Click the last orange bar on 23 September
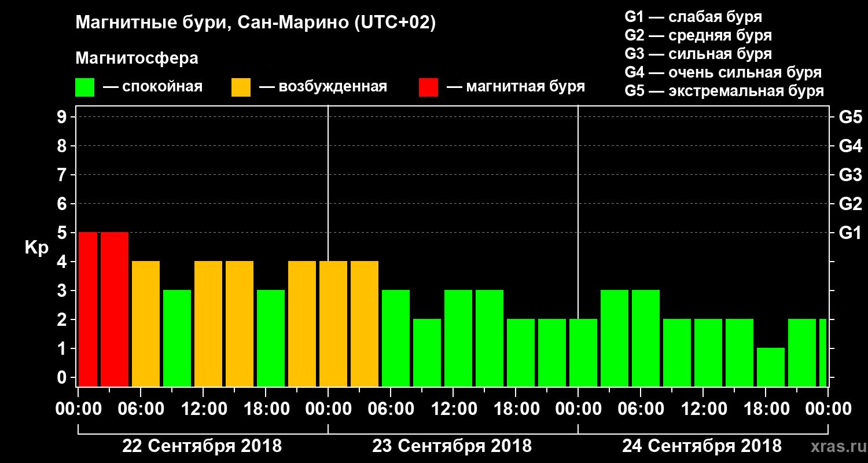This screenshot has width=868, height=463. pyautogui.click(x=365, y=324)
